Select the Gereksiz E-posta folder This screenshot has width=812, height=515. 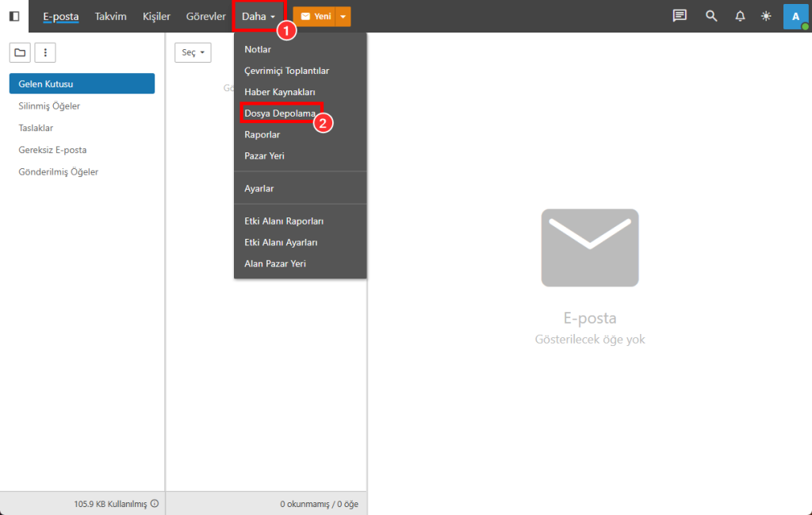click(52, 149)
